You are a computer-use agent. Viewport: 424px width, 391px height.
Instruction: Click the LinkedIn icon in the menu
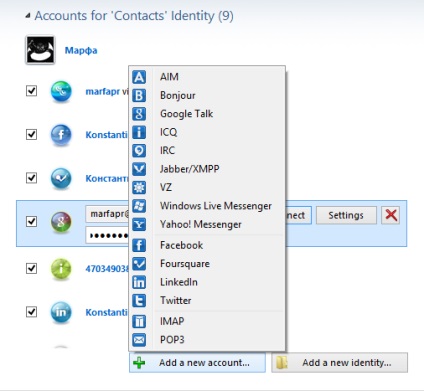coord(139,282)
